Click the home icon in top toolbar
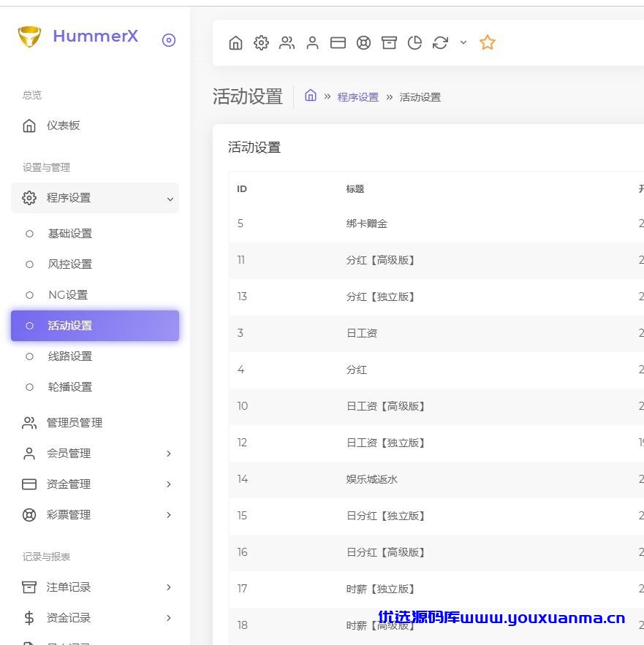The height and width of the screenshot is (645, 644). (235, 43)
